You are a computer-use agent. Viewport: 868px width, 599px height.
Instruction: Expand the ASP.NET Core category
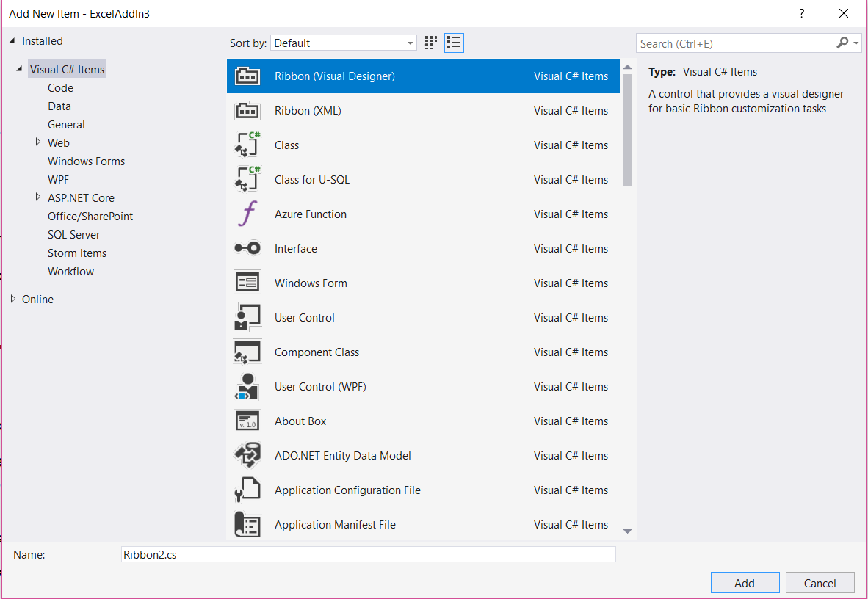(x=38, y=197)
